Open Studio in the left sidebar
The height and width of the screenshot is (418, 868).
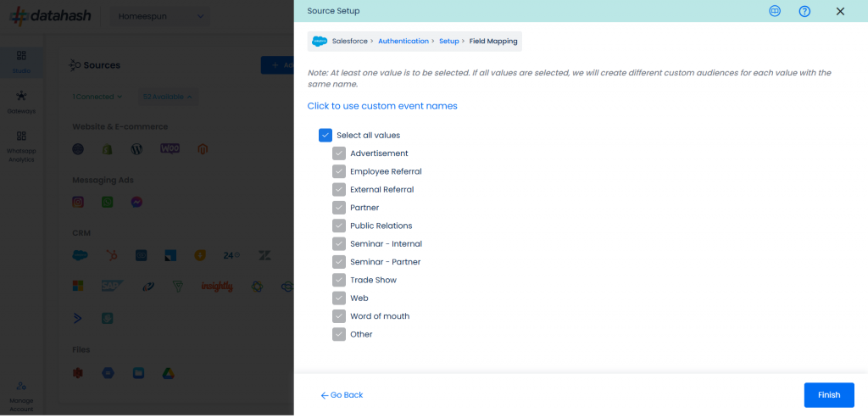pos(21,62)
